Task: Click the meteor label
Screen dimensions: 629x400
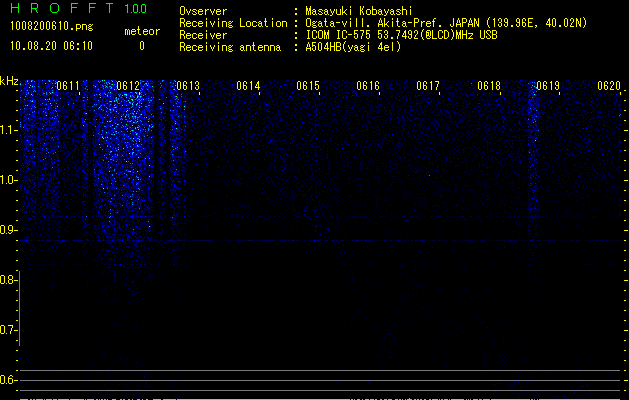Action: [142, 31]
